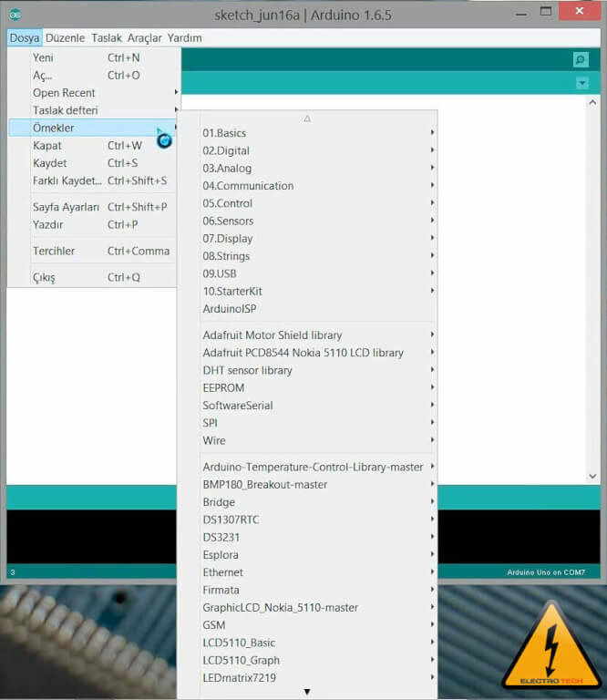The width and height of the screenshot is (607, 700).
Task: Choose Yeni to create a new sketch
Action: point(92,57)
